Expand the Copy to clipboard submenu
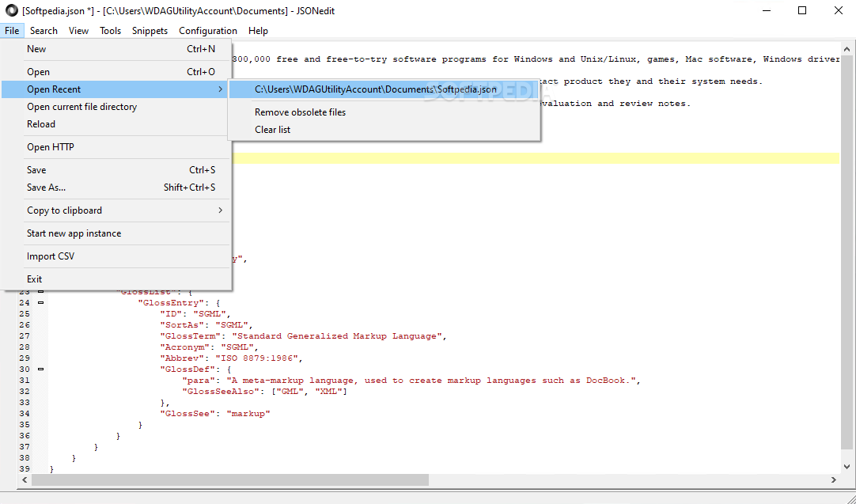 click(116, 210)
